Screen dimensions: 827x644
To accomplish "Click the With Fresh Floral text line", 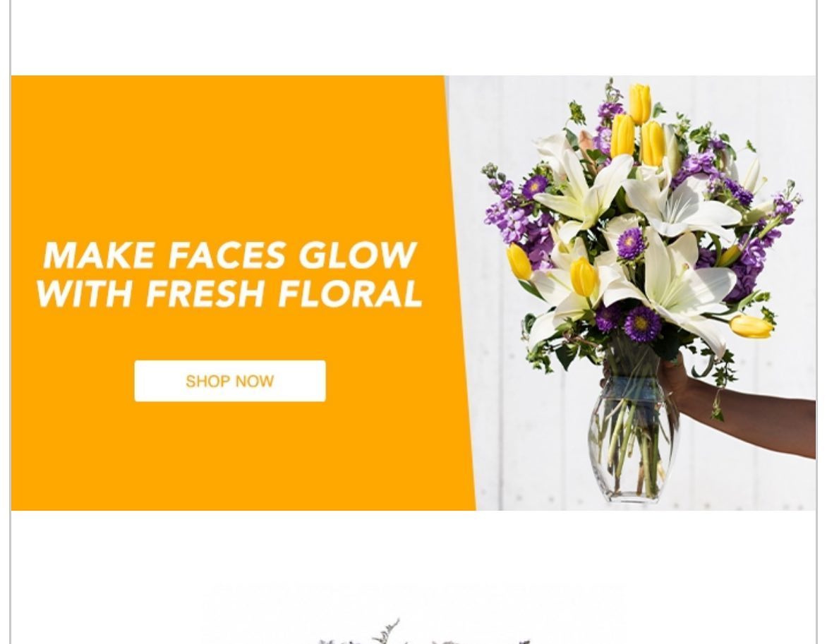I will (230, 293).
